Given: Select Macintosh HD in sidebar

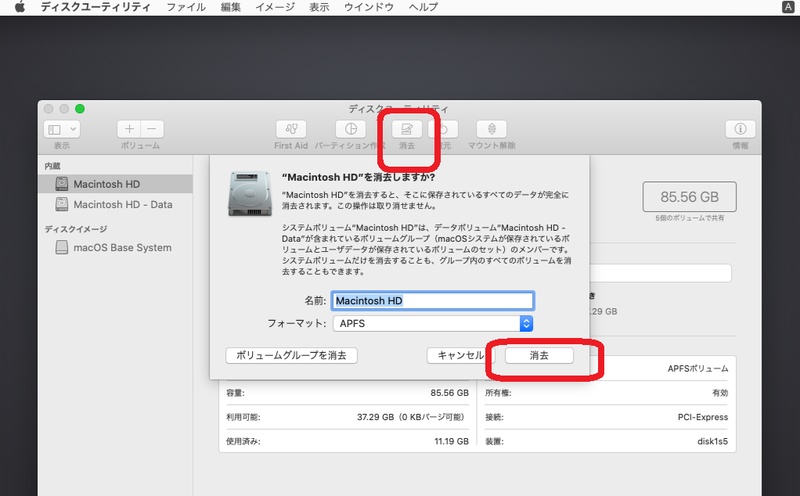Looking at the screenshot, I should click(115, 184).
